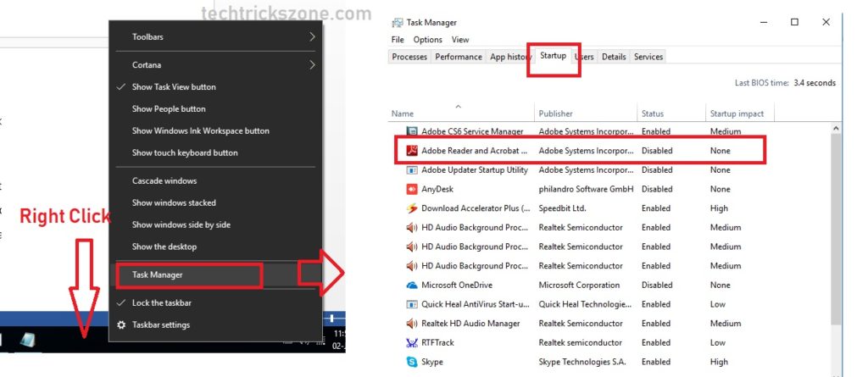Click the Download Accelerator Plus icon
Viewport: 868px width, 377px height.
[412, 208]
